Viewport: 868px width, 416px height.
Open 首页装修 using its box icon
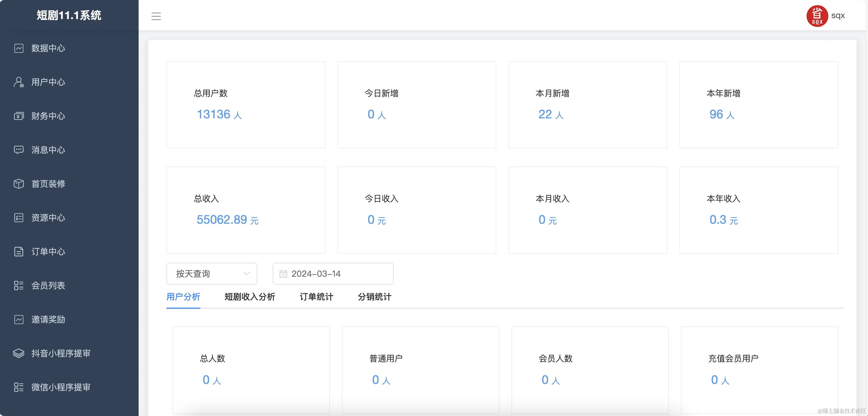click(19, 184)
